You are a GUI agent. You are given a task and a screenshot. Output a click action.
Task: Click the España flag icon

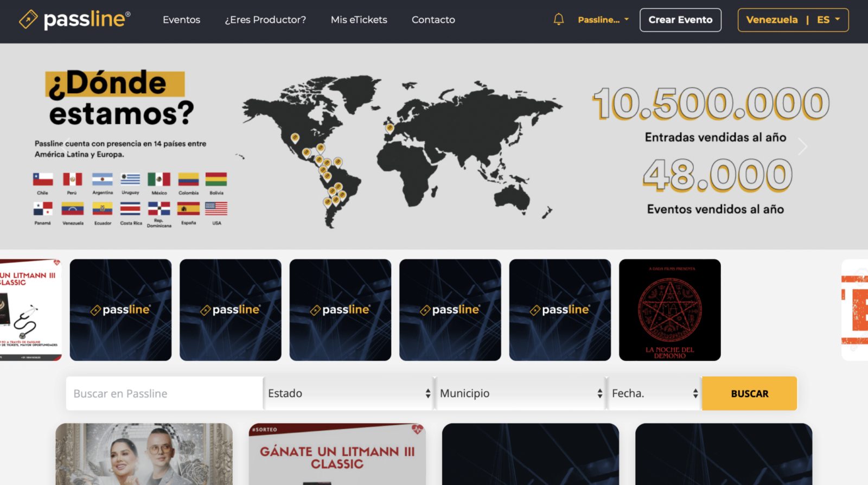click(188, 209)
